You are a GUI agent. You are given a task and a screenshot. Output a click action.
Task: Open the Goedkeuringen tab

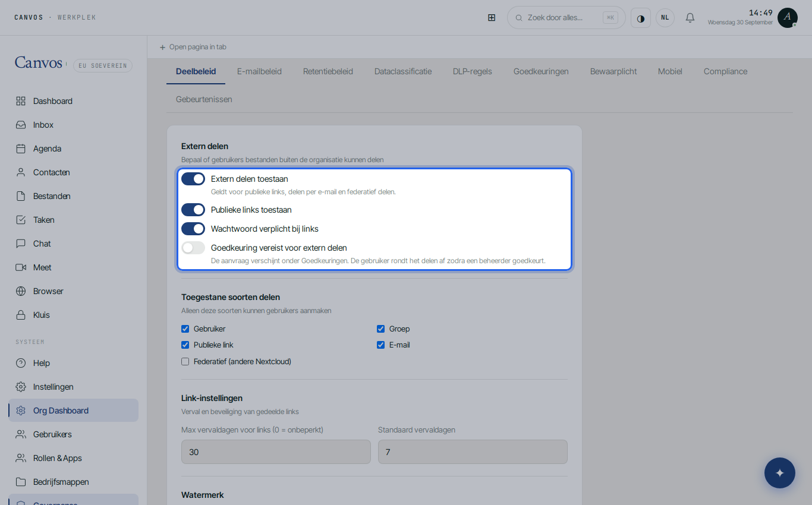pyautogui.click(x=541, y=71)
